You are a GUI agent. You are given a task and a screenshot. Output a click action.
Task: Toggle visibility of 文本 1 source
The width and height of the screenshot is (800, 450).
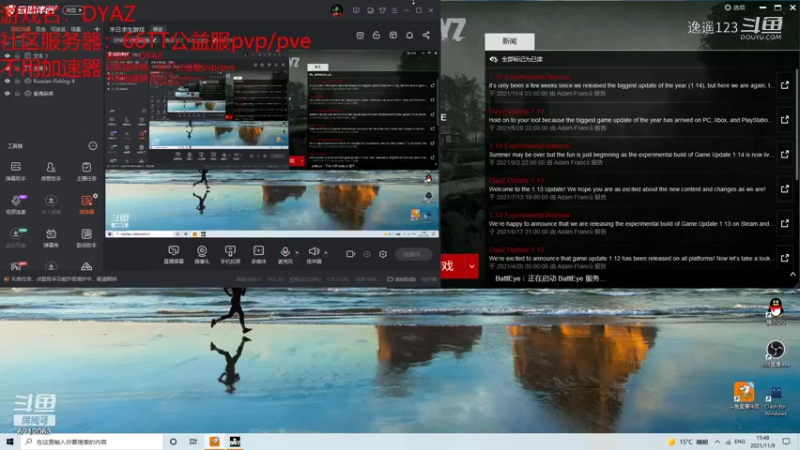tap(7, 56)
